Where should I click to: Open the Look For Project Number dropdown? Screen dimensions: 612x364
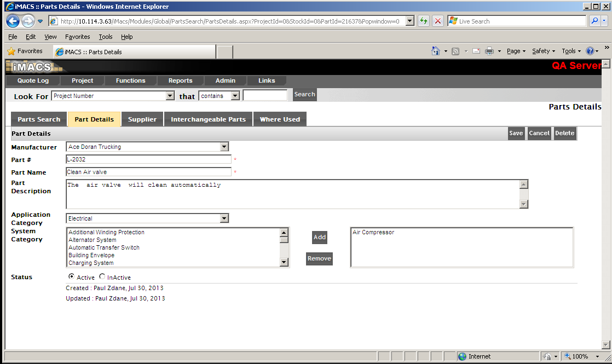[x=170, y=96]
